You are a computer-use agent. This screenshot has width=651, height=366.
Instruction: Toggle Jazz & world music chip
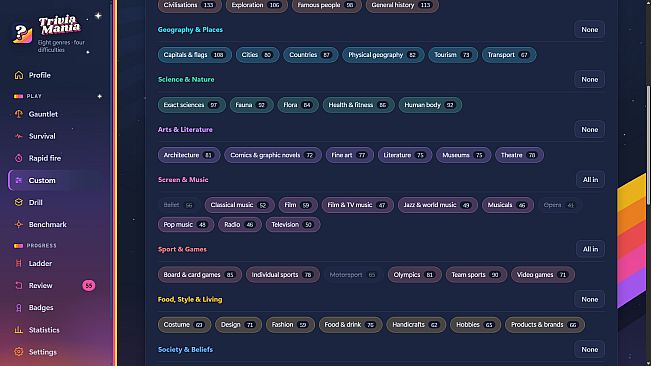coord(438,205)
